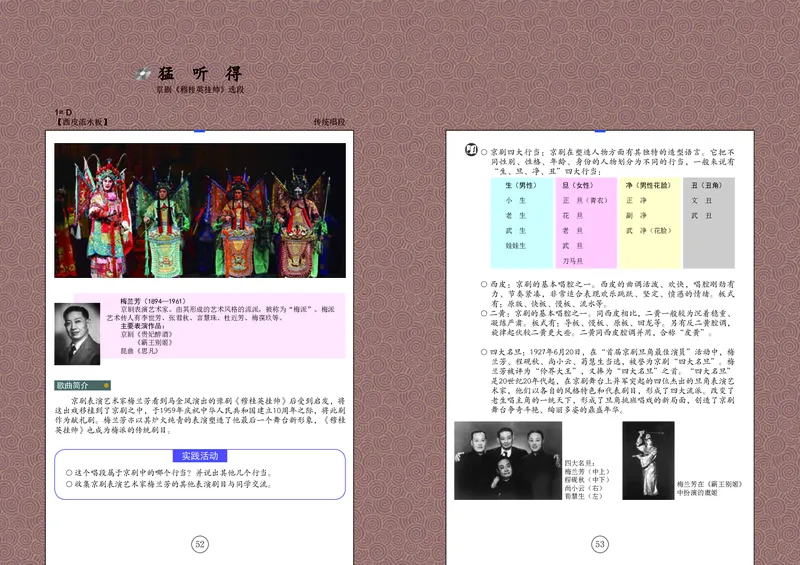The image size is (800, 565).
Task: Click the header cell 生（男性）
Action: pos(521,185)
